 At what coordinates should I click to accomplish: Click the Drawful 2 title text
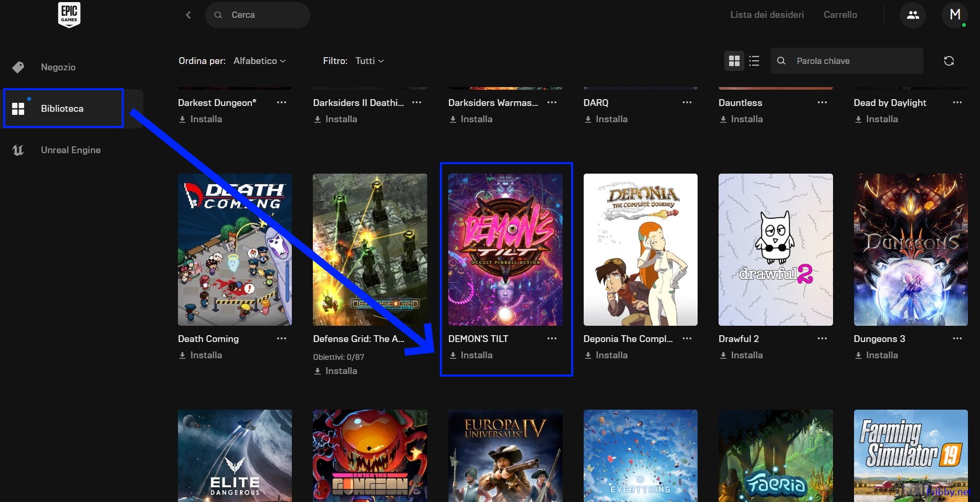pyautogui.click(x=739, y=339)
